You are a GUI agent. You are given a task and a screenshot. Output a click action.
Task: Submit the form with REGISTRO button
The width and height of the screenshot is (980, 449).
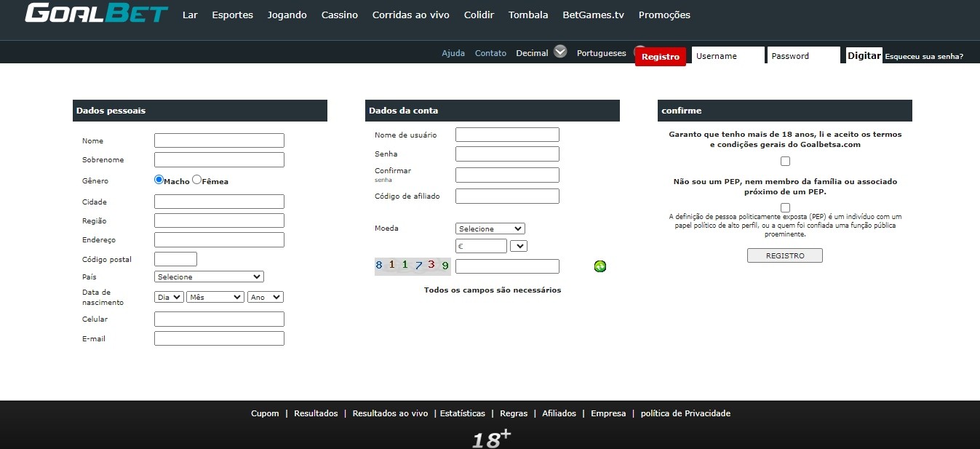pos(784,255)
